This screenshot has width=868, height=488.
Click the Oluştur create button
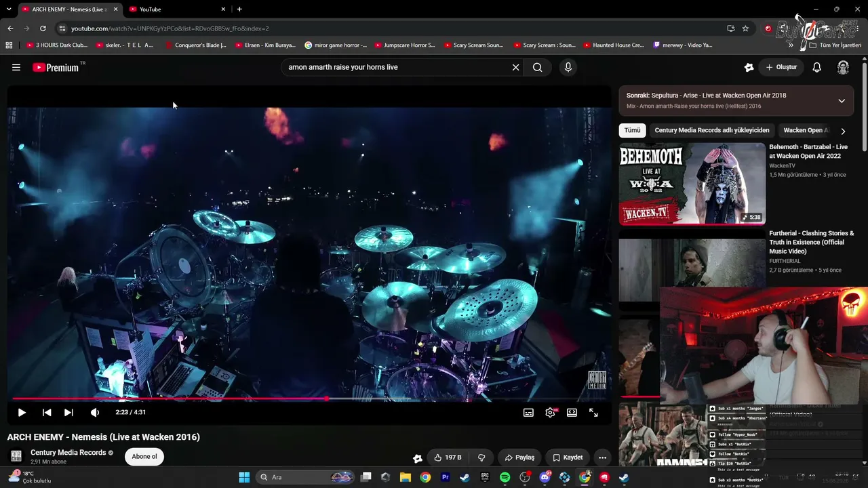(781, 67)
